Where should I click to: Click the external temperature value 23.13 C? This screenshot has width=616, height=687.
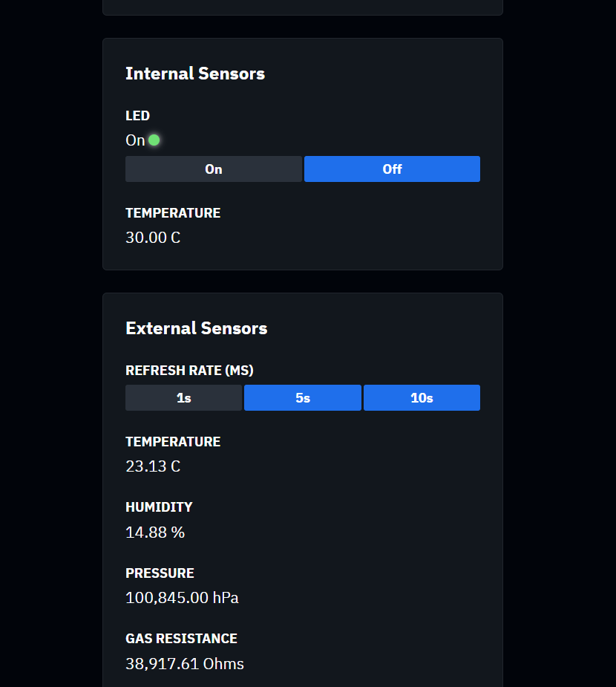(x=153, y=466)
